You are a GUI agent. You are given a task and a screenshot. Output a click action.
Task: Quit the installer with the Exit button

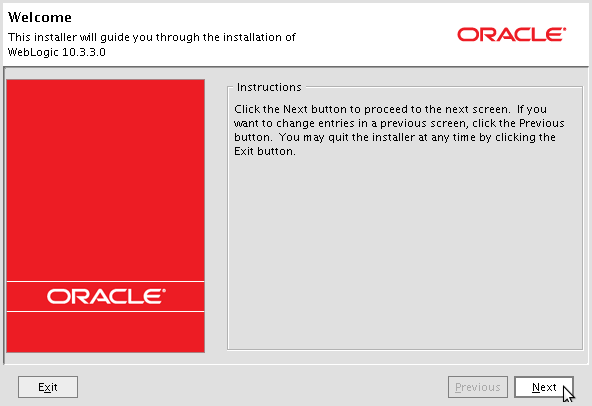pyautogui.click(x=48, y=387)
